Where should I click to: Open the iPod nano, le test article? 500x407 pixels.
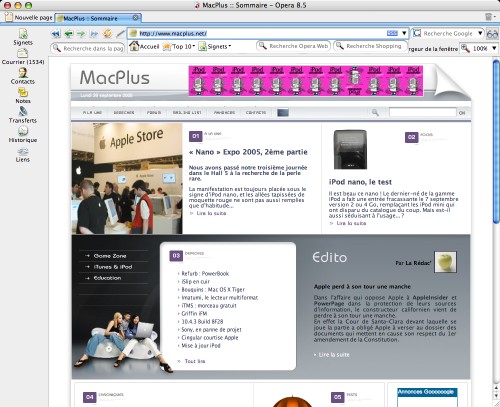(360, 182)
